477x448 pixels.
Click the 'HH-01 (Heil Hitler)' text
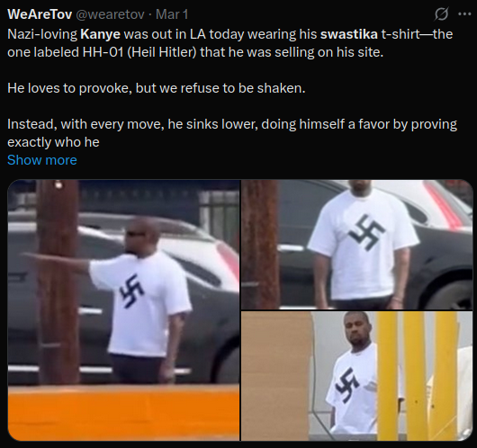[139, 52]
